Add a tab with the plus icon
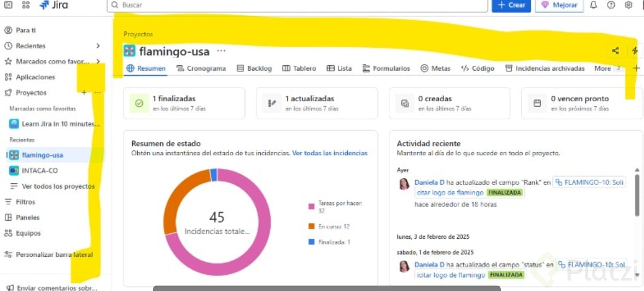This screenshot has width=644, height=291. tap(636, 68)
